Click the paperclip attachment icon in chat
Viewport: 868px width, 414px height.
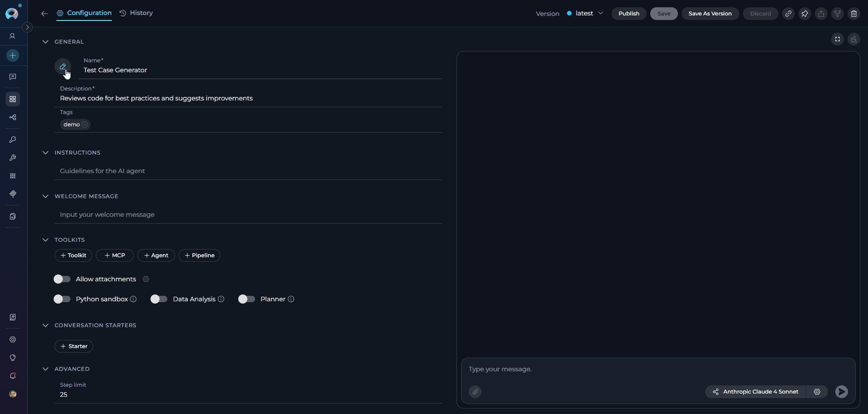tap(475, 392)
